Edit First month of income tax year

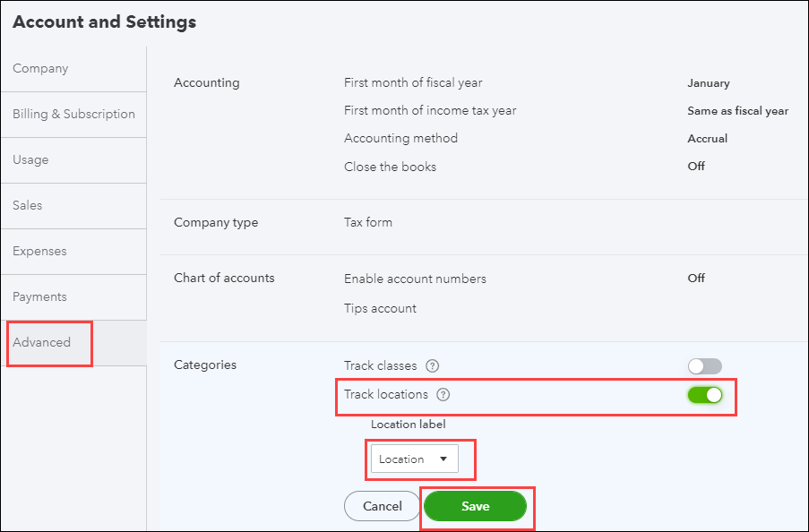pos(566,110)
